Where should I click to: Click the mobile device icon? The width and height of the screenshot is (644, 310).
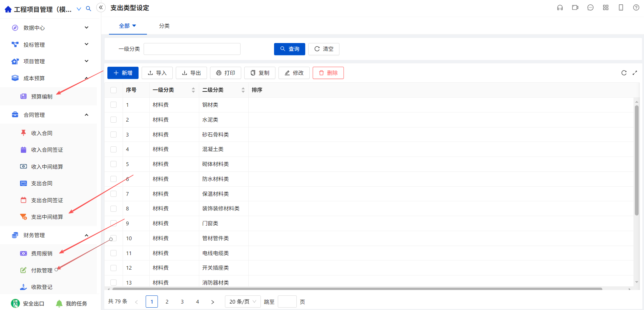point(621,7)
